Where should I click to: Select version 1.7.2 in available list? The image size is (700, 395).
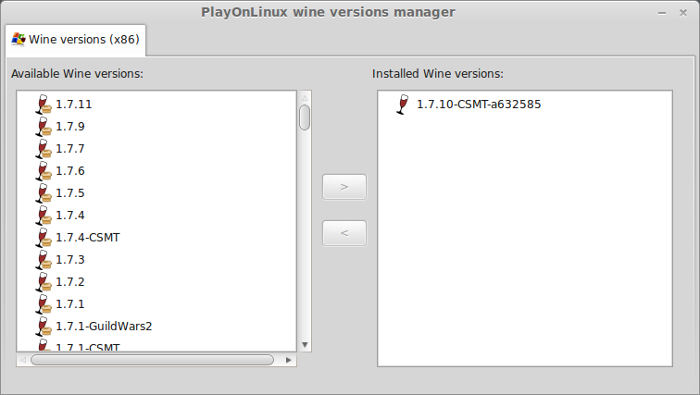tap(70, 282)
